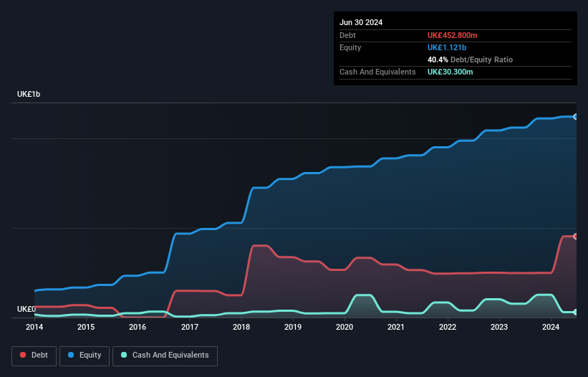
Task: Toggle Cash And Equivalents legend button
Action: (165, 355)
